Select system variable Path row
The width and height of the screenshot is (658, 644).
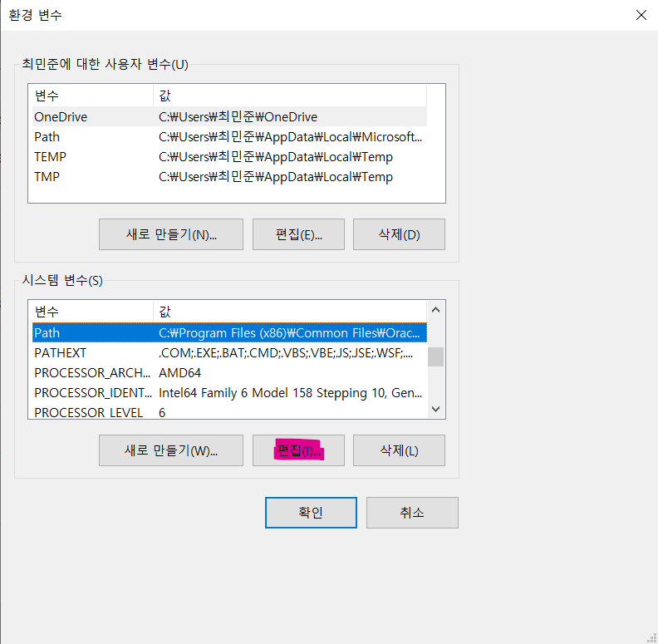click(229, 333)
